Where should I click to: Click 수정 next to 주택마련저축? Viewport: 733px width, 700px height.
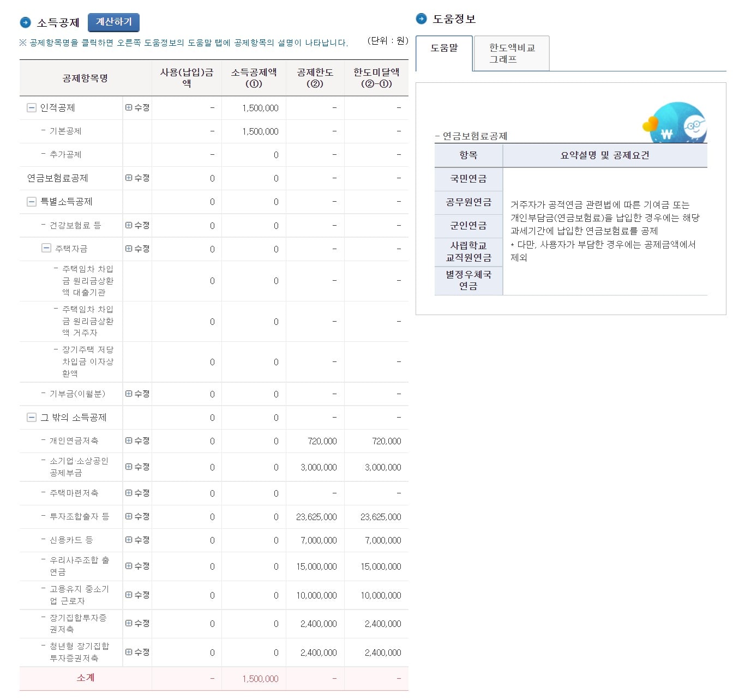click(x=137, y=493)
